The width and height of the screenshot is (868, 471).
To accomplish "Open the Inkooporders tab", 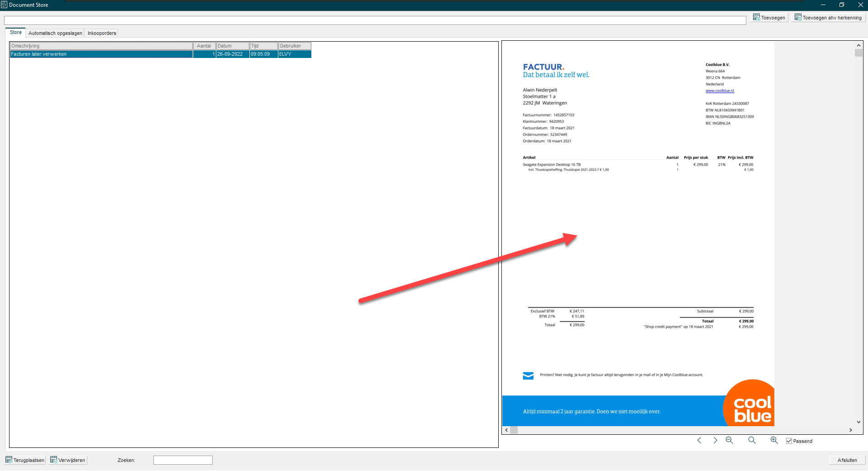I will pos(102,33).
